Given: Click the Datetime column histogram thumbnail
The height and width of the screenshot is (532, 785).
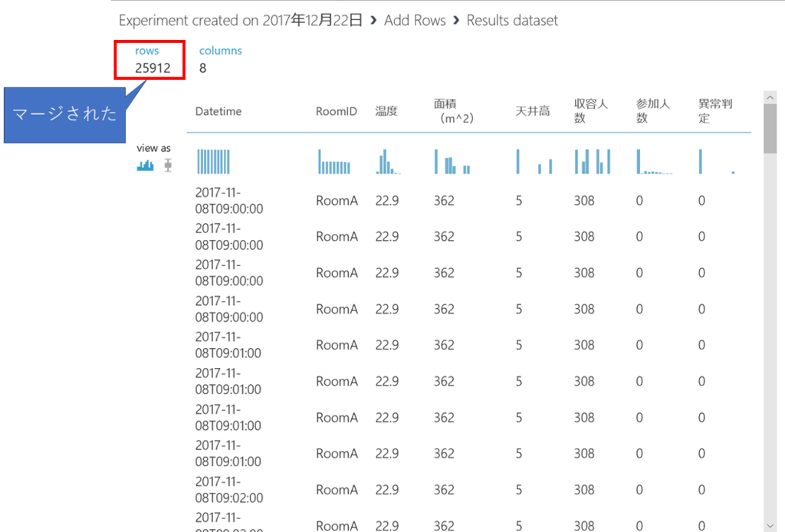Looking at the screenshot, I should point(213,162).
